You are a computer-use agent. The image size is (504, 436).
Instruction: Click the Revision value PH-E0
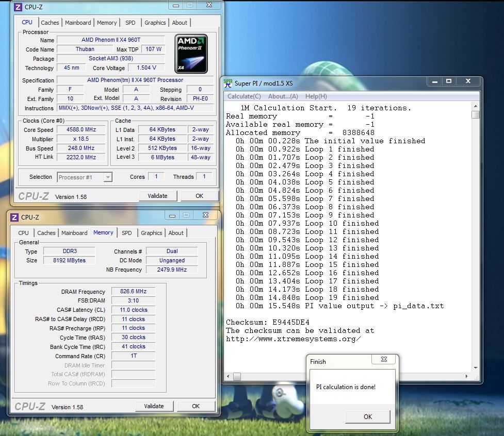(200, 99)
